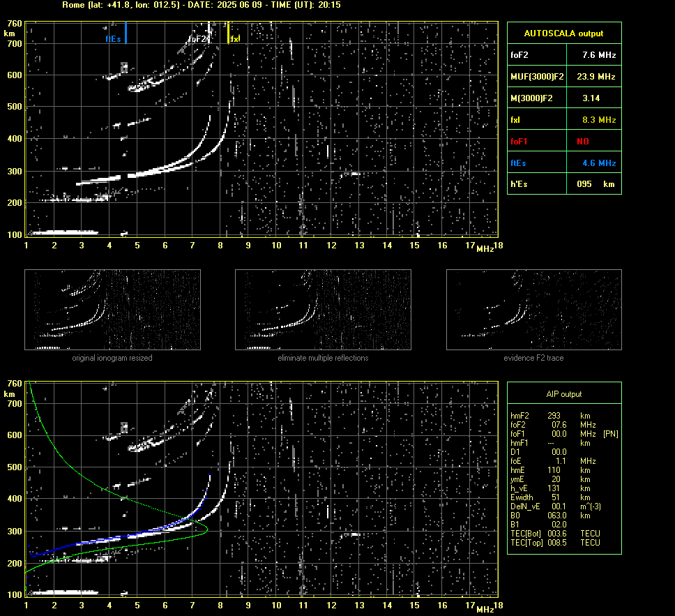Click the fxI 8.3 MHz value
The image size is (675, 616).
point(599,120)
